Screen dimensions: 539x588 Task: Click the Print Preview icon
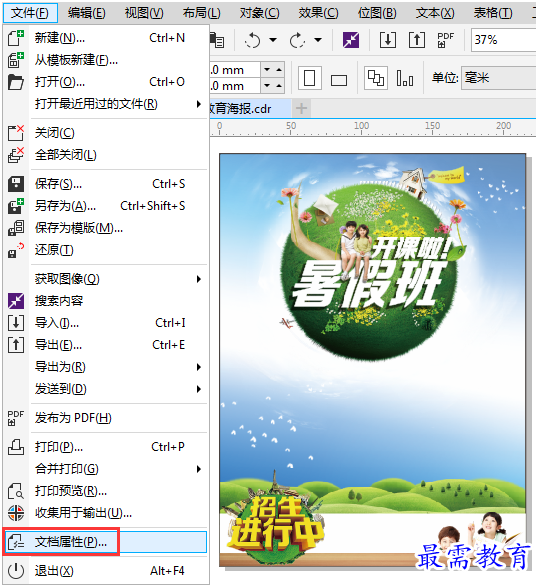(16, 491)
